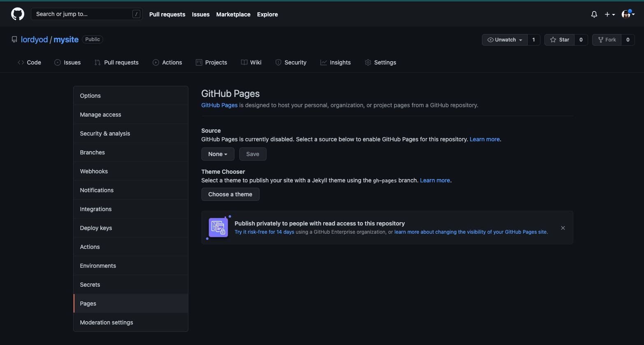
Task: Open the Unwatch dropdown
Action: pyautogui.click(x=504, y=39)
